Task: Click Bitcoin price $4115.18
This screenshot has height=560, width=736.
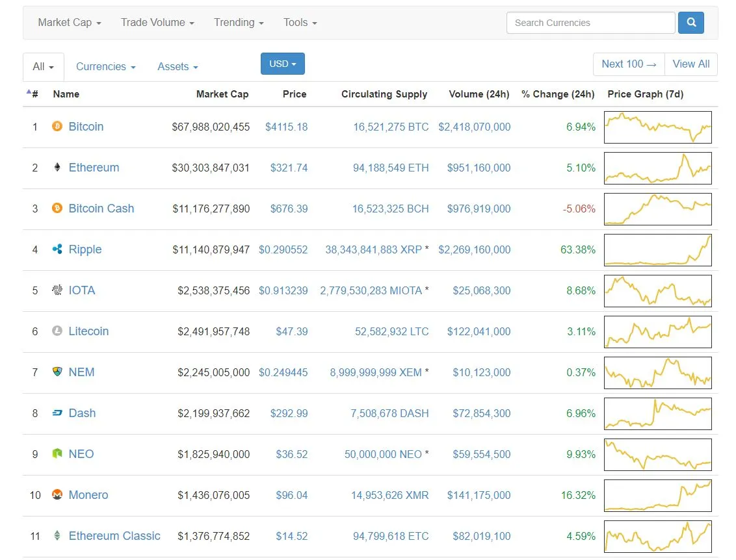Action: click(x=286, y=127)
